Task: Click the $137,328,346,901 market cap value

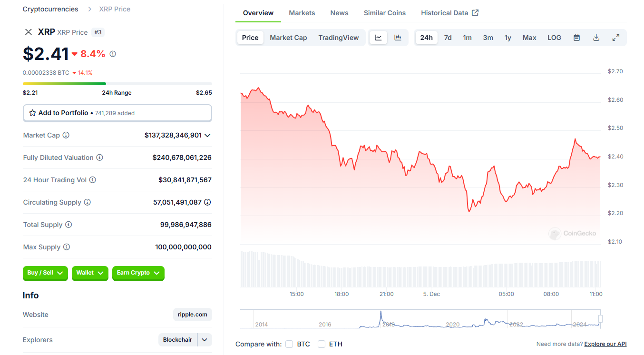Action: click(x=173, y=135)
